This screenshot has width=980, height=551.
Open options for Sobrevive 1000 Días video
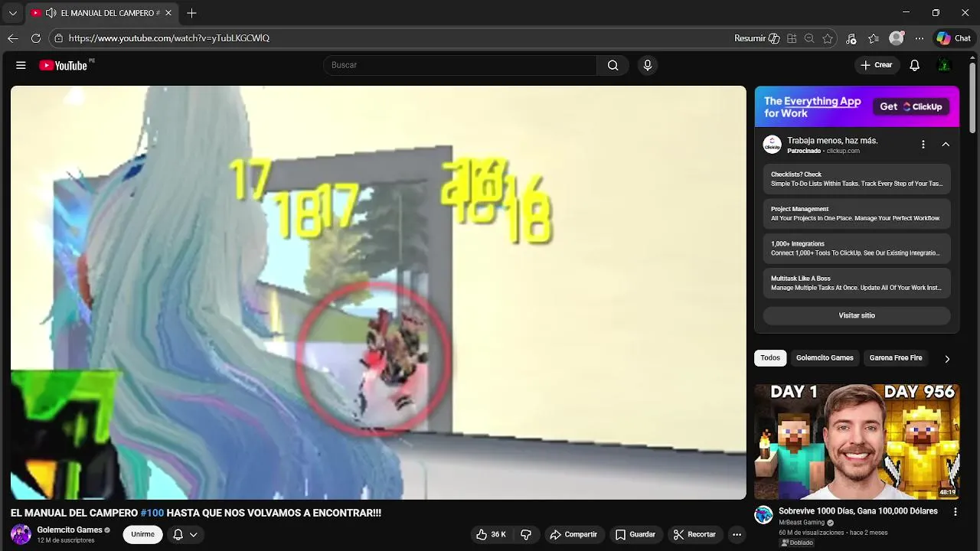(955, 511)
